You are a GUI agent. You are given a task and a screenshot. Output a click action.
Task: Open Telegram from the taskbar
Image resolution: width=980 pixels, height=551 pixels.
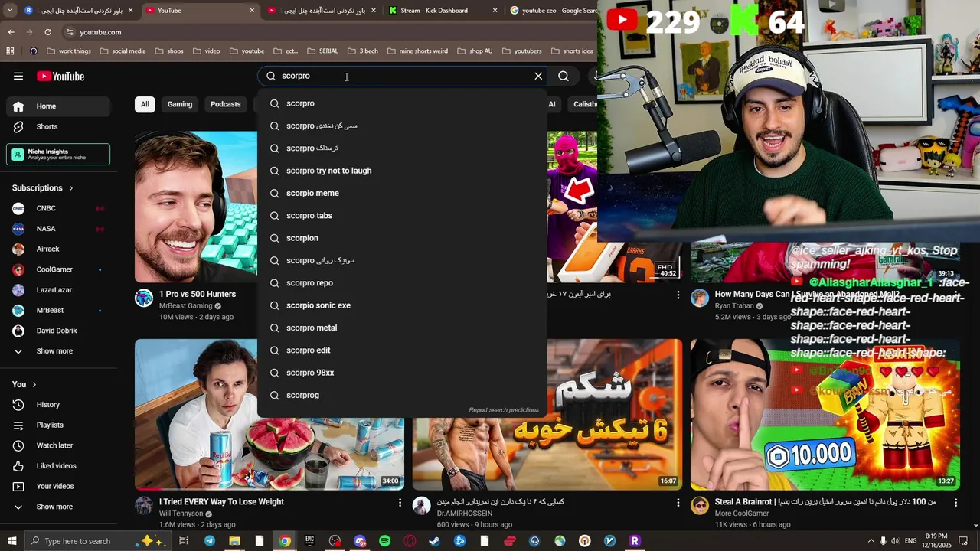pos(209,541)
